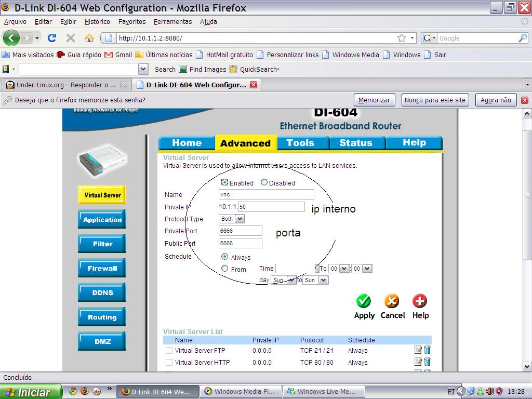Open Windows Live Messenger taskbar button
The width and height of the screenshot is (532, 399).
(324, 392)
